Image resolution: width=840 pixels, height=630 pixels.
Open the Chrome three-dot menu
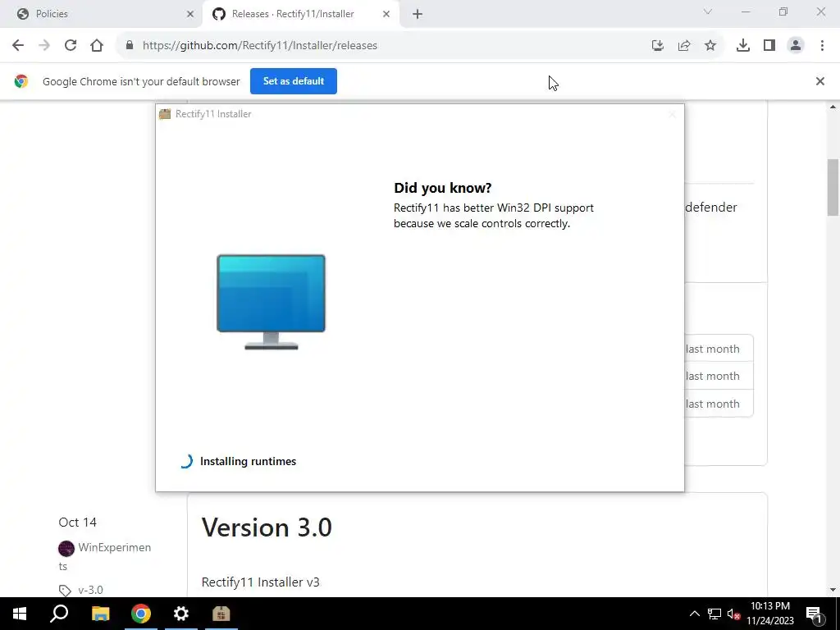pos(822,46)
